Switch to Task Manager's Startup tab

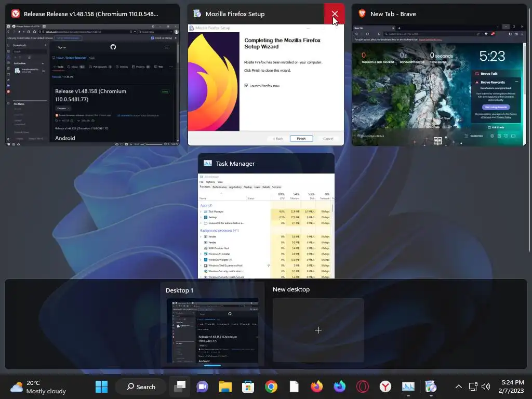(248, 187)
